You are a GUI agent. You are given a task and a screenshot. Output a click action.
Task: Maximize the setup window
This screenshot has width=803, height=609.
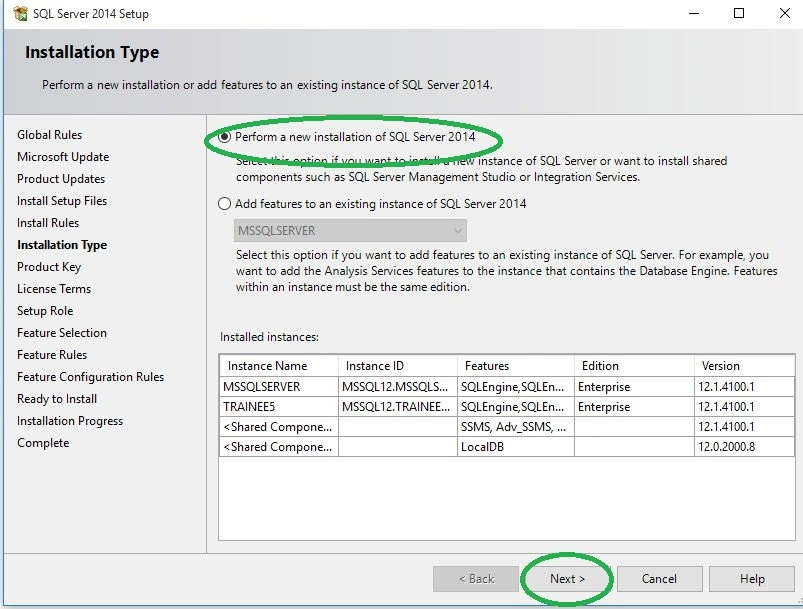tap(739, 13)
